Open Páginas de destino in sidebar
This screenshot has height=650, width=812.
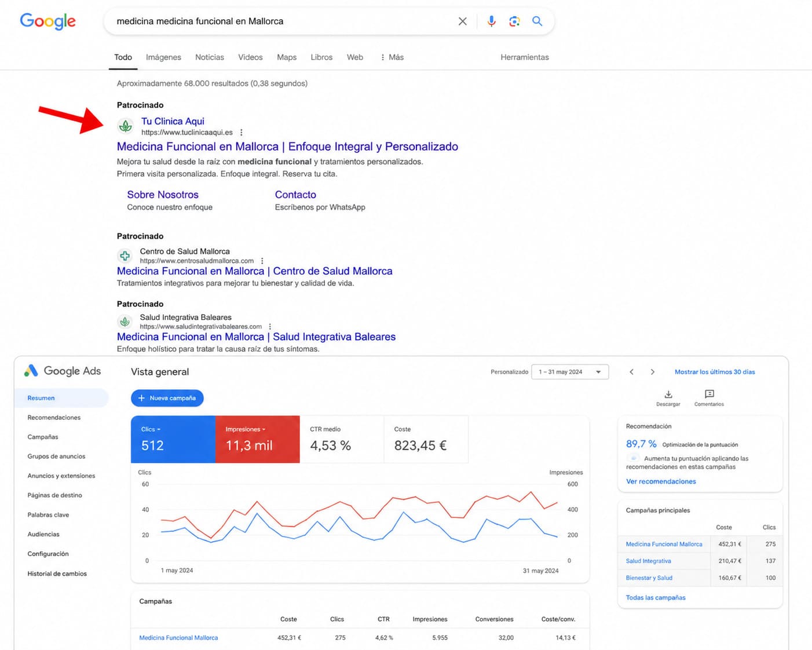pyautogui.click(x=54, y=495)
